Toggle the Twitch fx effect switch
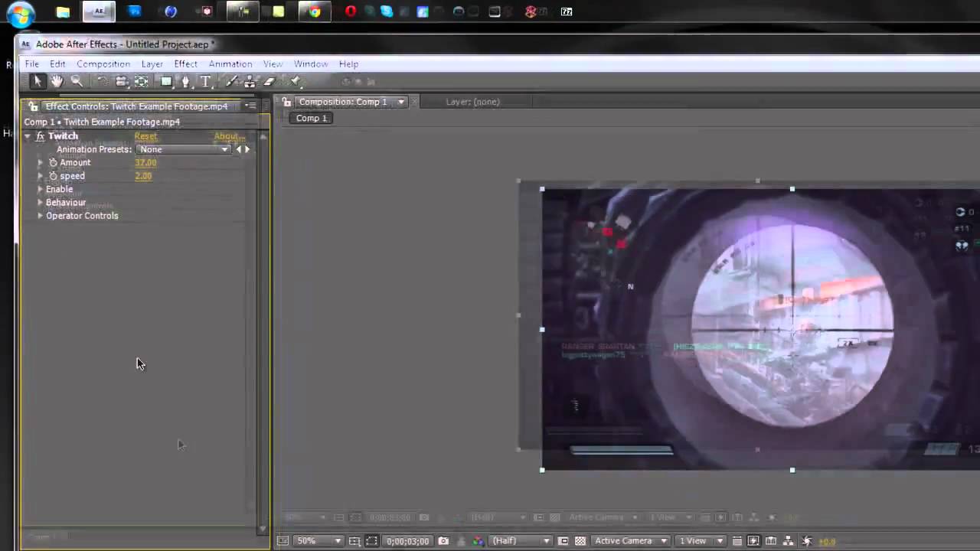980x551 pixels. pos(40,136)
